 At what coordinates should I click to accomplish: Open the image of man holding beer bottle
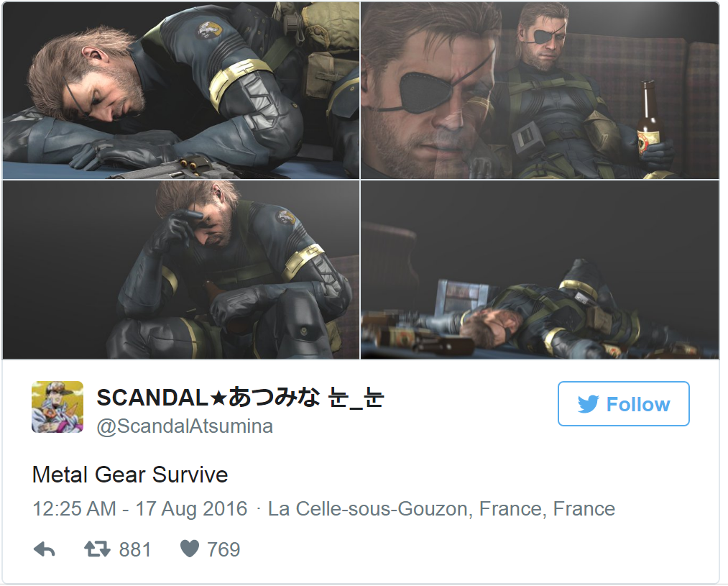(540, 91)
